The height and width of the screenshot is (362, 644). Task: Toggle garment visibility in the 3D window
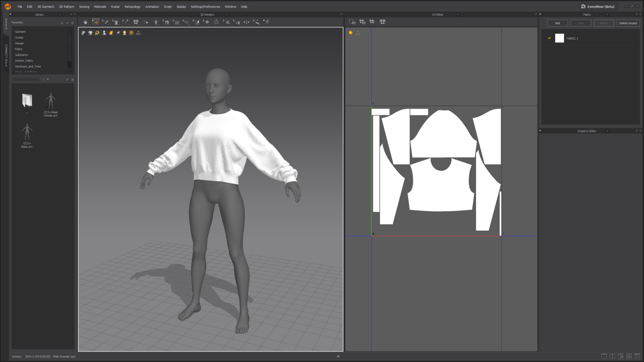point(91,33)
